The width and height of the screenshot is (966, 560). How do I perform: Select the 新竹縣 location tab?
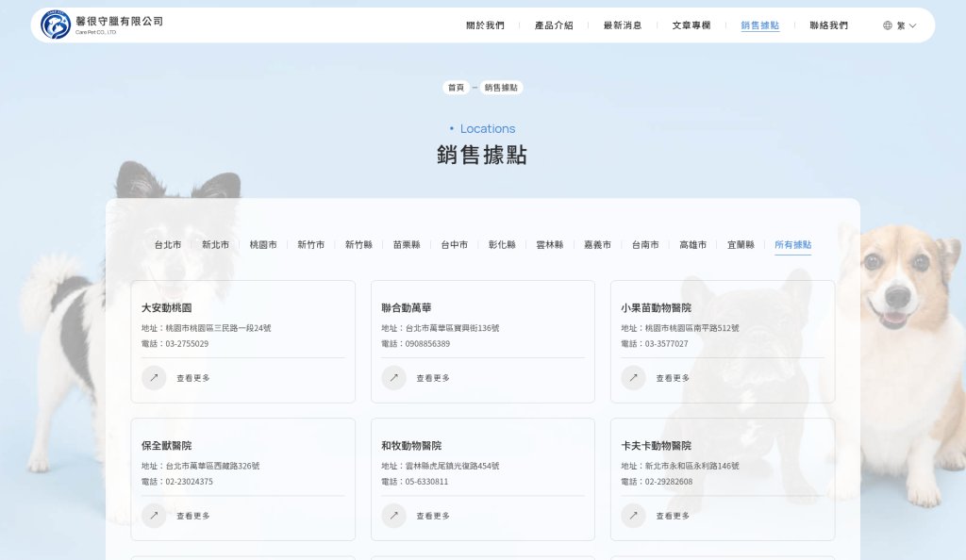pos(358,244)
